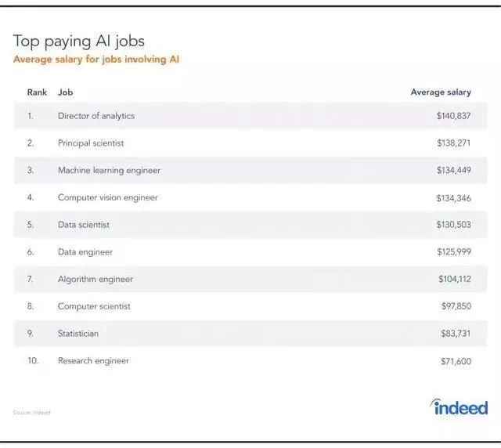Click the 'Top paying AI jobs' title
The width and height of the screenshot is (501, 448).
click(79, 41)
